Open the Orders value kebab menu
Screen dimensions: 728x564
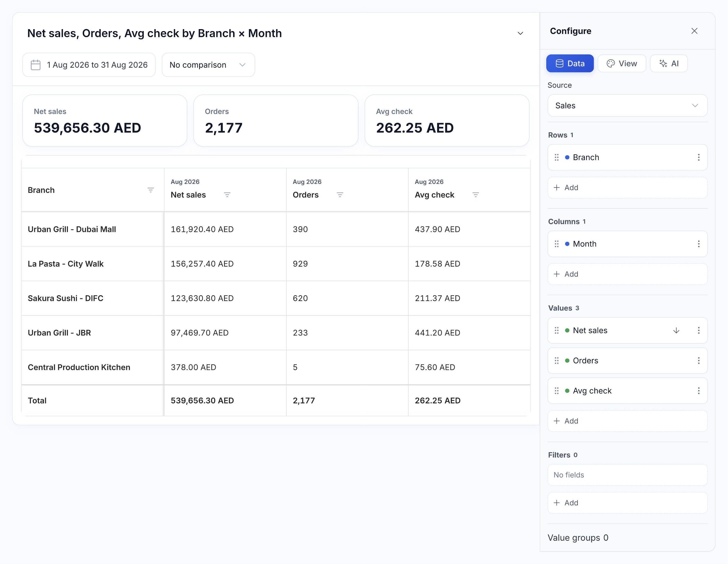pos(699,361)
